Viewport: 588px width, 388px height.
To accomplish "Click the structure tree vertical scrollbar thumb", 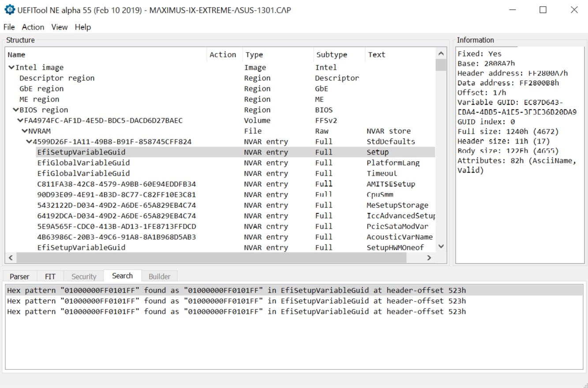I will 441,65.
